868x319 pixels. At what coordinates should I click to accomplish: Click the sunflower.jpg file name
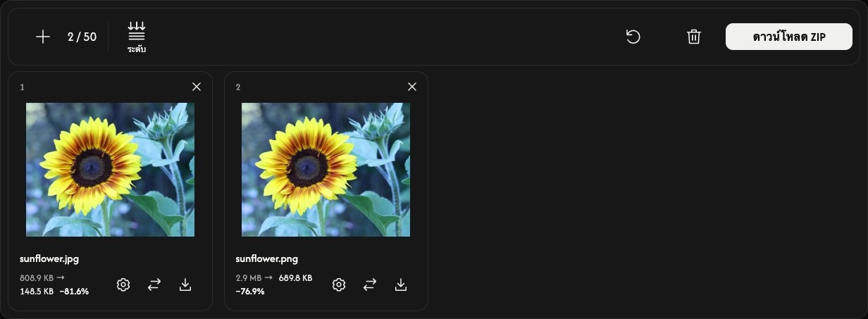pyautogui.click(x=49, y=259)
